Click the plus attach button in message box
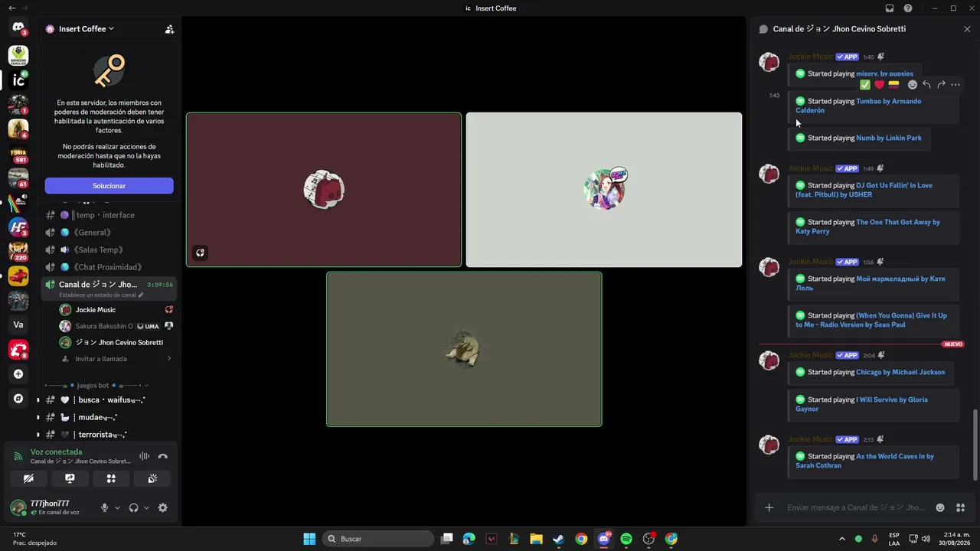Viewport: 980px width, 551px height. pos(769,507)
